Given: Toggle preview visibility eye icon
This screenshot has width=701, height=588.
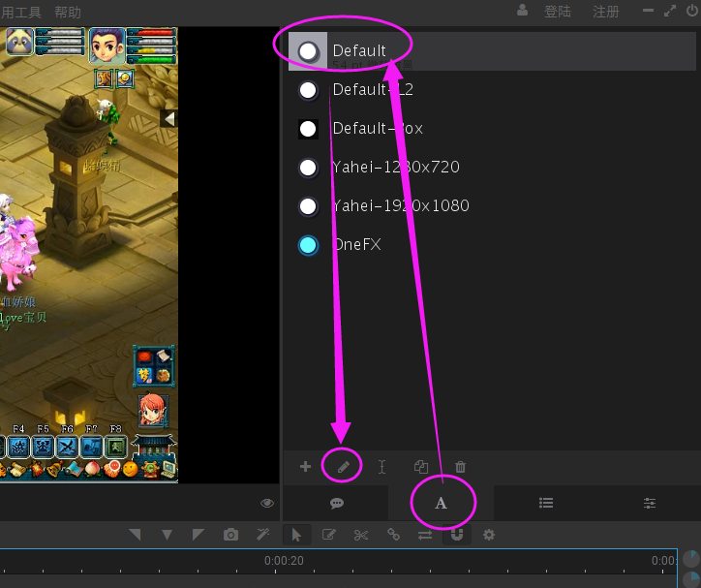Looking at the screenshot, I should click(267, 503).
